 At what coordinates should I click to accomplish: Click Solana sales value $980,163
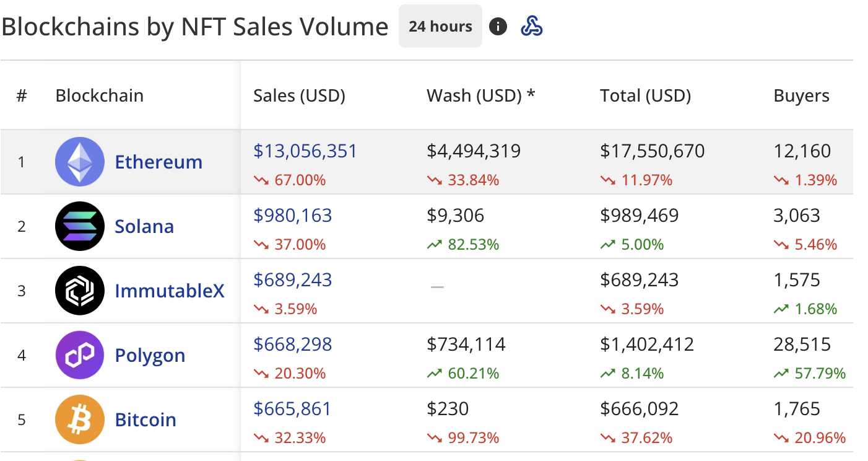(x=293, y=215)
